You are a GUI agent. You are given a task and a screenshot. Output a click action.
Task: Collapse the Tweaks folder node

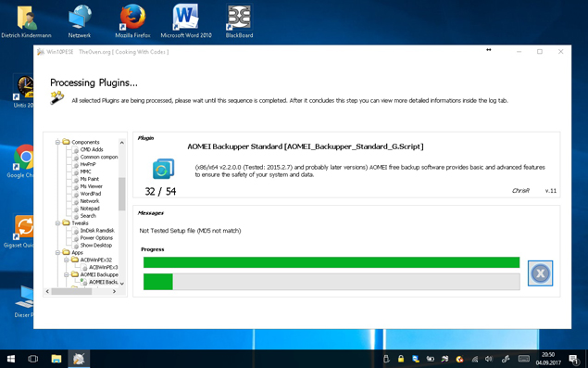(x=57, y=223)
